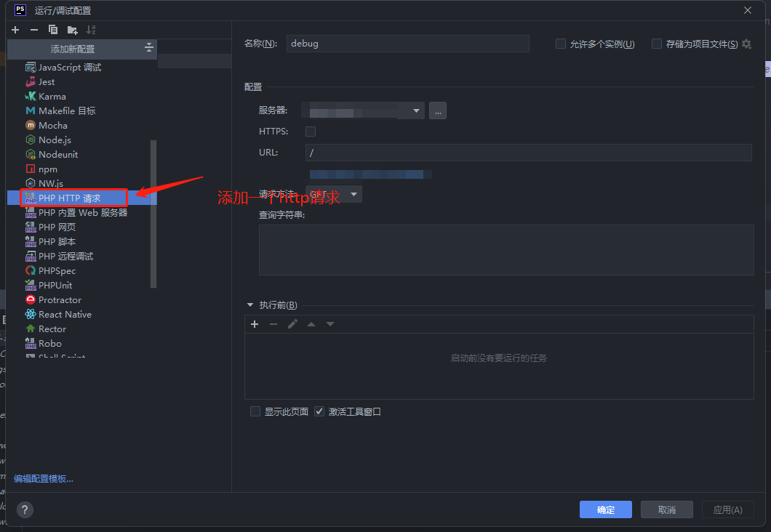Enable 存储为项目文件 checkbox

(656, 44)
